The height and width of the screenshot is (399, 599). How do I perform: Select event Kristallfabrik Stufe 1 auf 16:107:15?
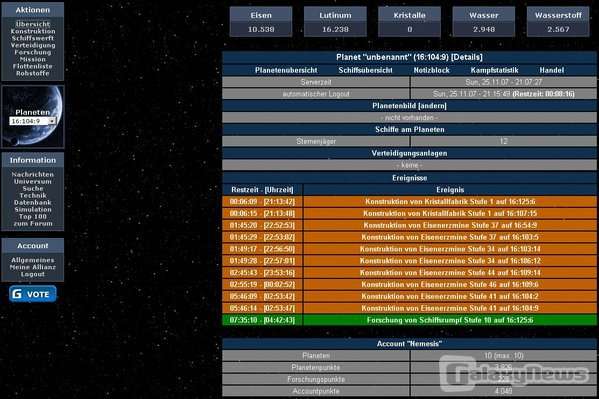point(450,213)
